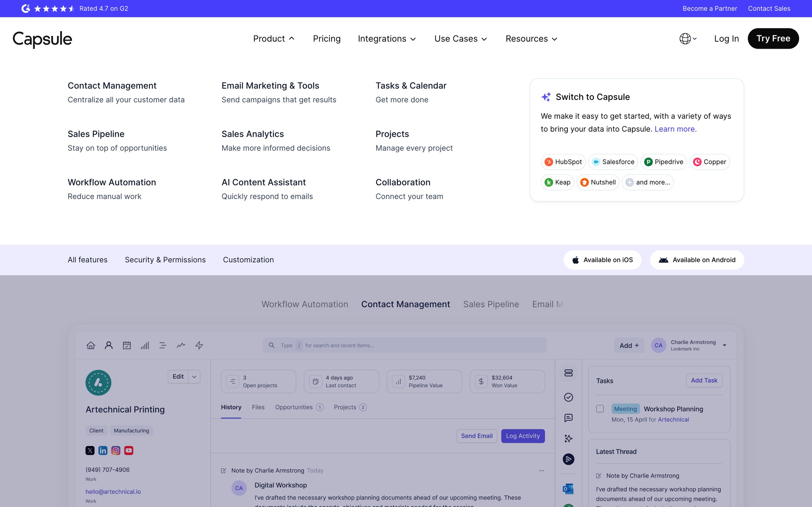Click the checkmark circle icon in side rail
This screenshot has width=812, height=507.
pos(568,397)
